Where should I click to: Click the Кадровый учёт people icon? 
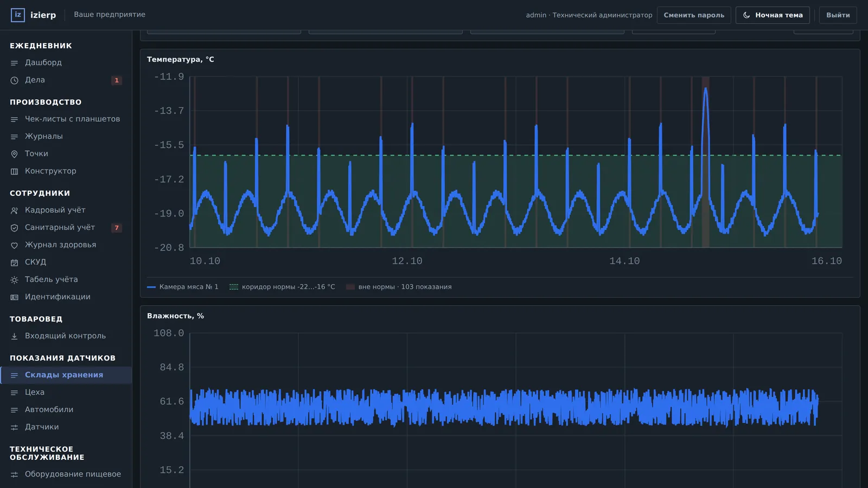(15, 210)
